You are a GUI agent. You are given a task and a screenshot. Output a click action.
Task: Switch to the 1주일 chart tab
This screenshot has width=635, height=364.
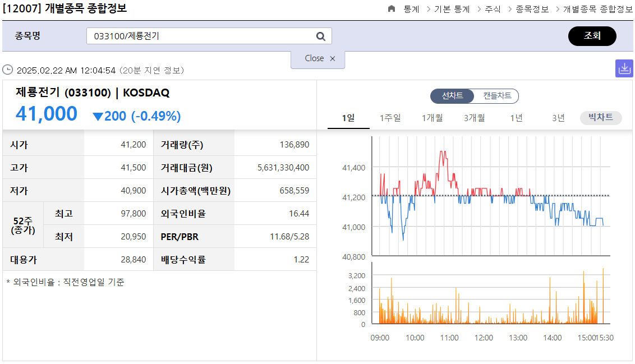[x=391, y=118]
